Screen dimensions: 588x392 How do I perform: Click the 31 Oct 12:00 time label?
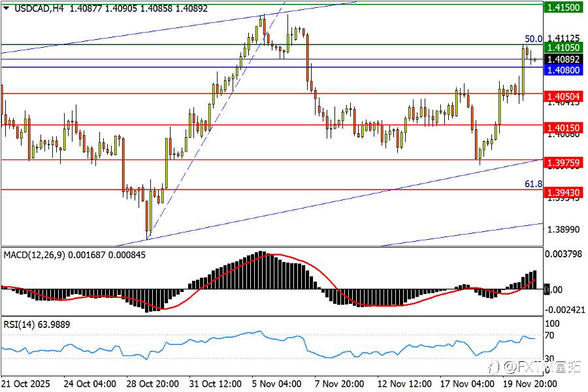click(215, 384)
